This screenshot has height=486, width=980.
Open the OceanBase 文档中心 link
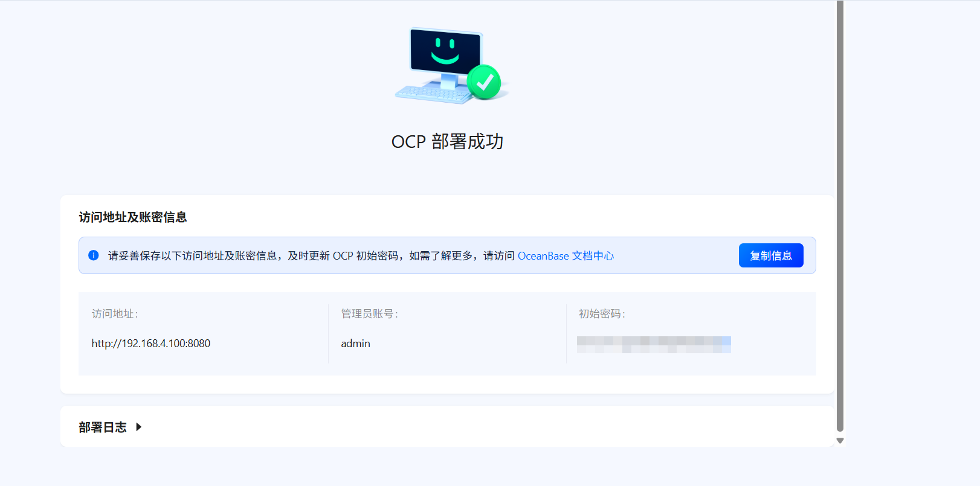[566, 256]
